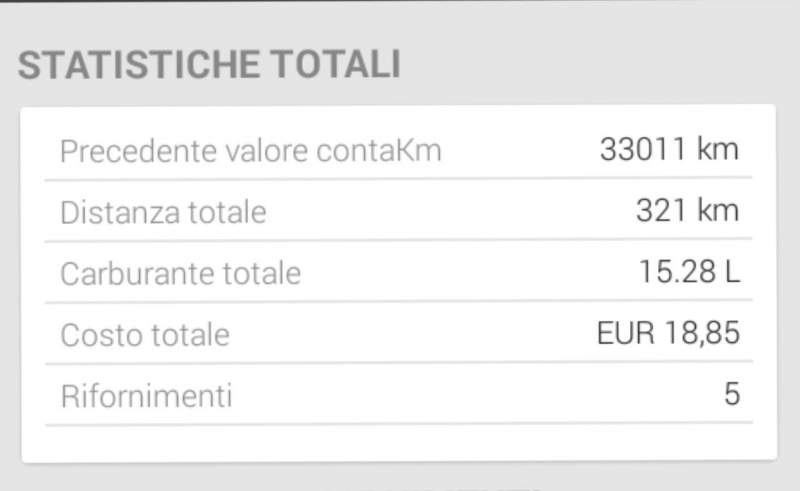Select the 321 km distance value
Viewport: 800px width, 491px height.
(x=687, y=210)
